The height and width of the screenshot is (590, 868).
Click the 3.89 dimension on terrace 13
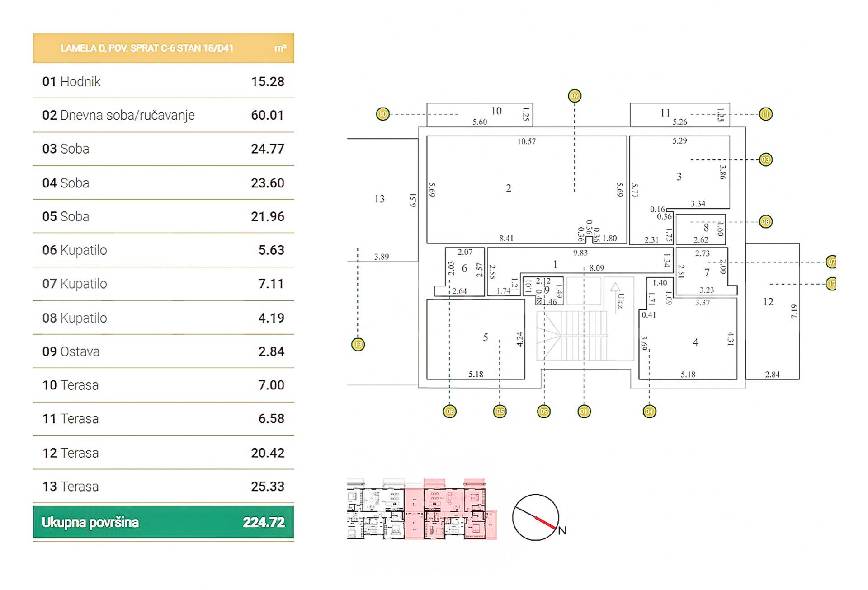pyautogui.click(x=382, y=257)
